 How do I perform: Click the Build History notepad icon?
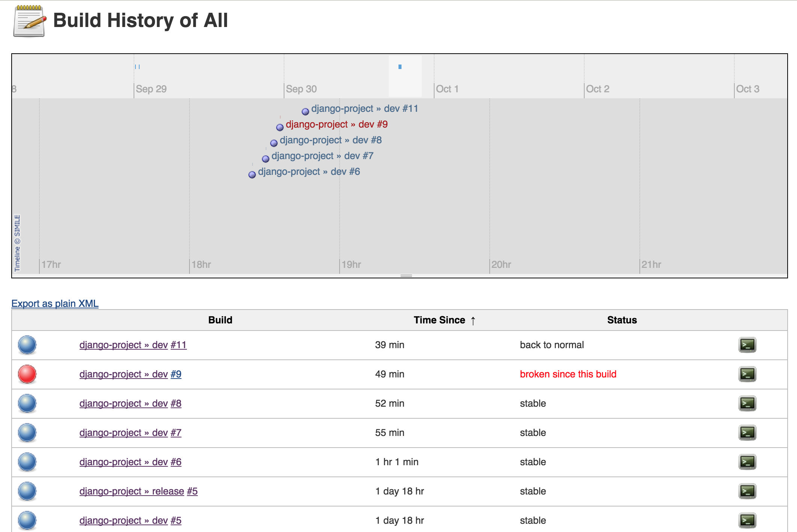(x=29, y=21)
